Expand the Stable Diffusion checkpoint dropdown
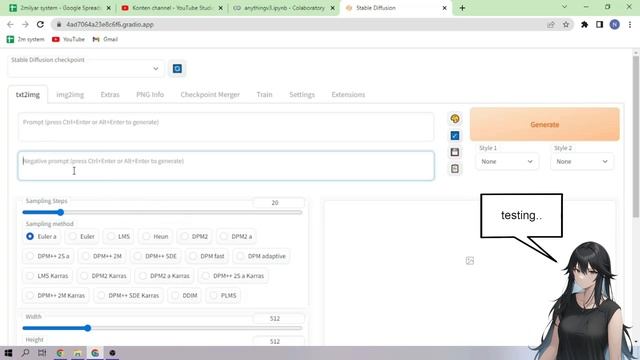Viewport: 640px width, 360px height. tap(86, 69)
